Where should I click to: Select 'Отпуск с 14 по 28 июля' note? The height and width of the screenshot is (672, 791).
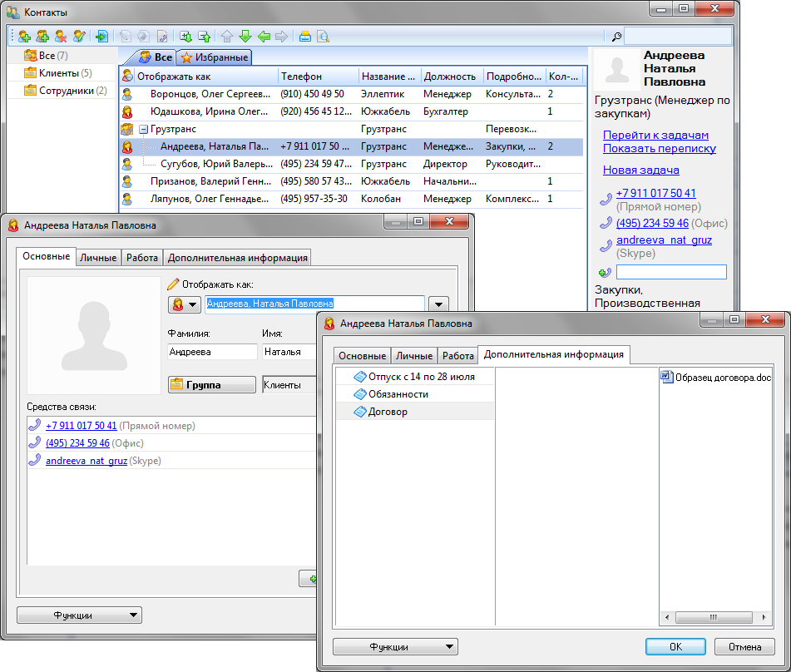[415, 377]
